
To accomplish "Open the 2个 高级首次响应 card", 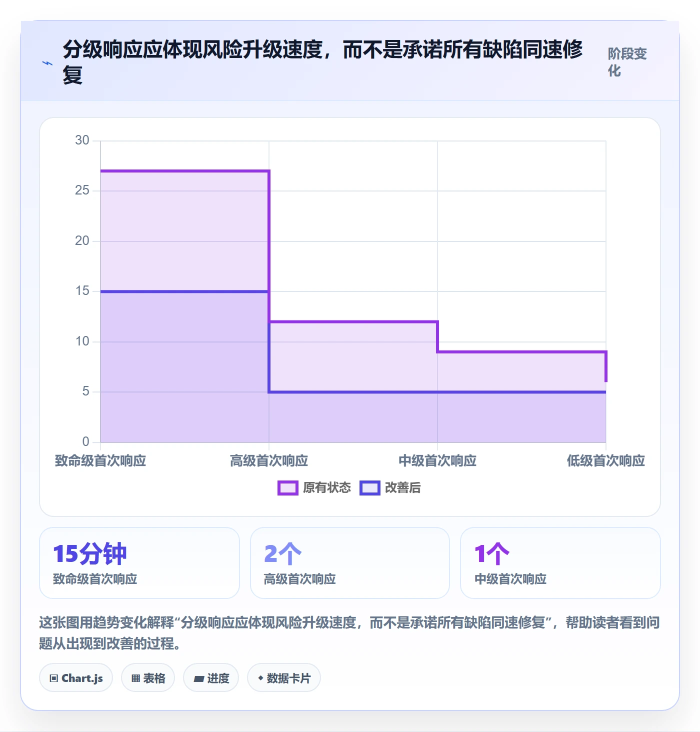I will point(350,563).
